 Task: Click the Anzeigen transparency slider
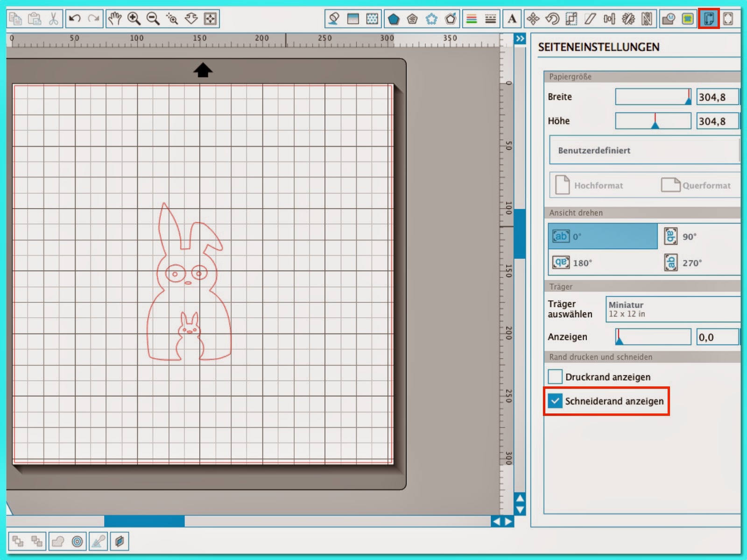click(x=653, y=337)
